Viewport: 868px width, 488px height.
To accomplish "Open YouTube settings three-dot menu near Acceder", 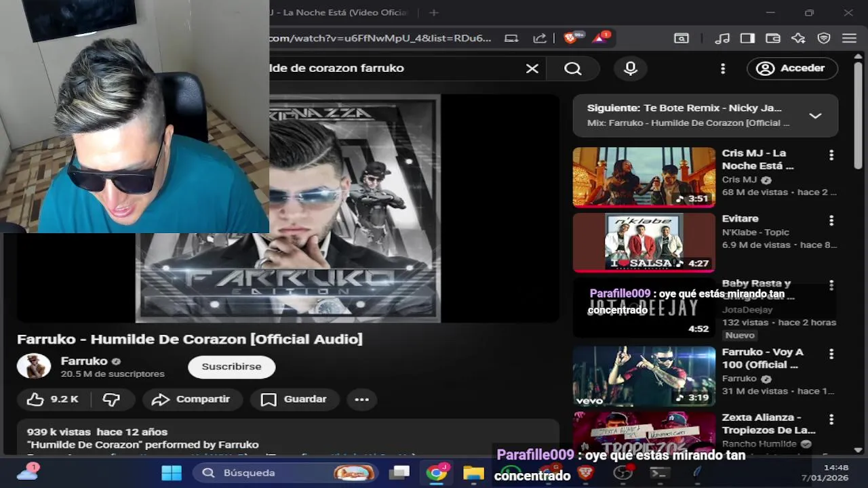I will [x=723, y=68].
